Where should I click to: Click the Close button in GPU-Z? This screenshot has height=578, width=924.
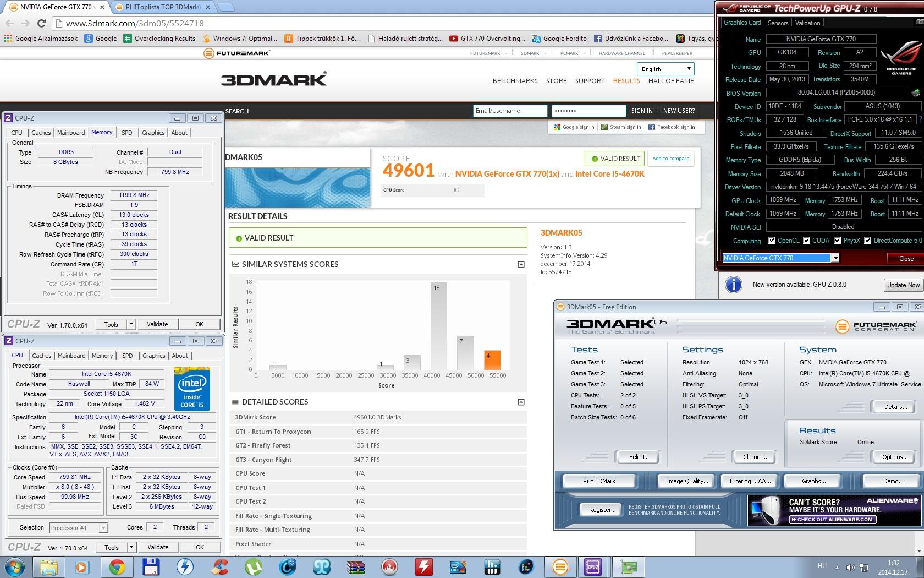(x=905, y=258)
